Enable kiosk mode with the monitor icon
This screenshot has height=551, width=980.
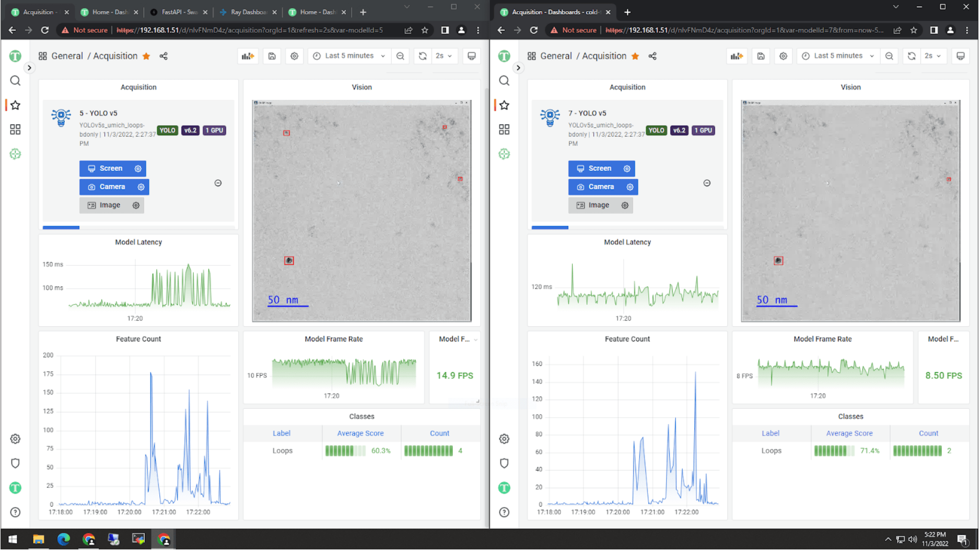pyautogui.click(x=472, y=56)
